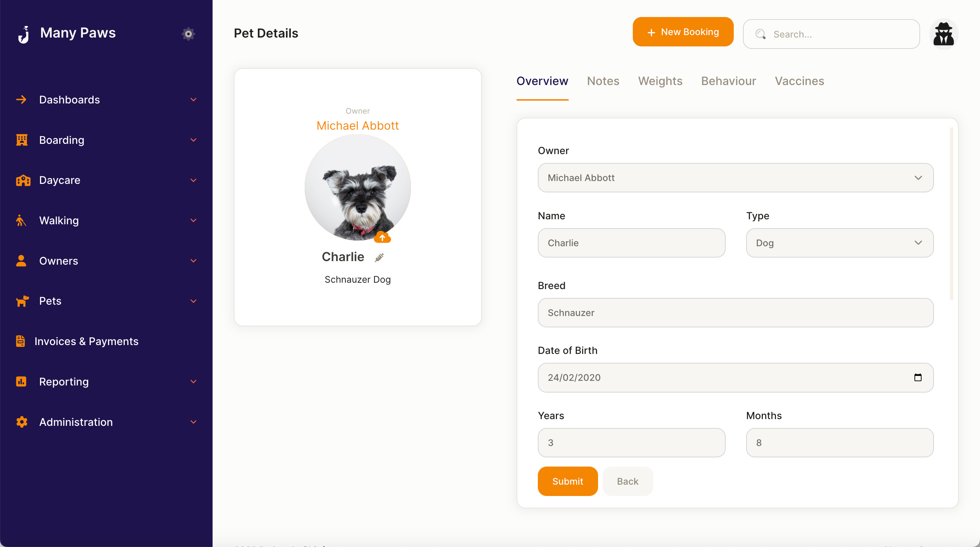
Task: Switch to the Vaccines tab
Action: [x=799, y=81]
